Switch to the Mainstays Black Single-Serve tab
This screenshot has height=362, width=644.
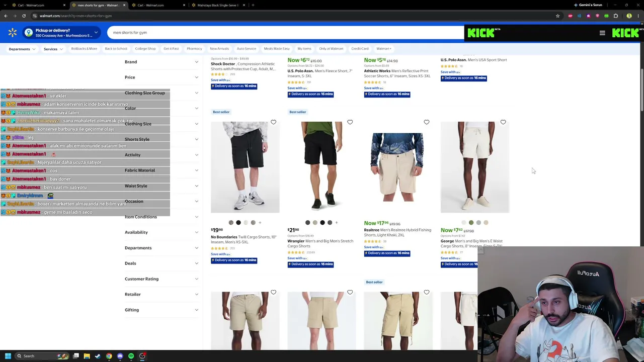point(218,5)
